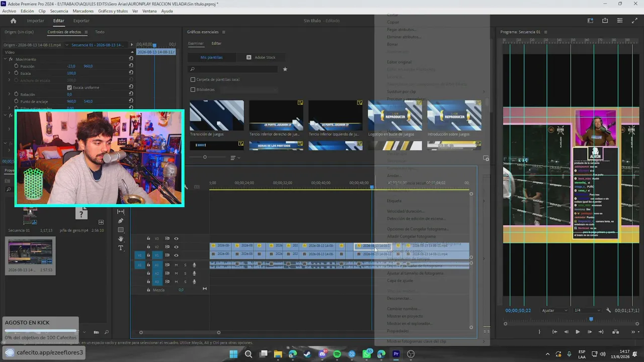Step back one frame
Viewport: 644px width, 362px height.
coord(566,332)
